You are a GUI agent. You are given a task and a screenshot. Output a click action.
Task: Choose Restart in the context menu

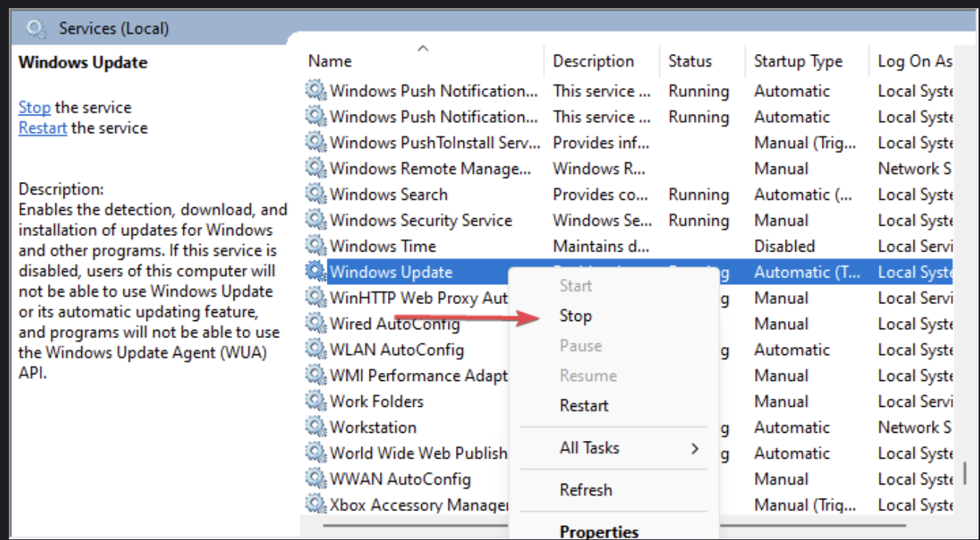click(x=584, y=405)
